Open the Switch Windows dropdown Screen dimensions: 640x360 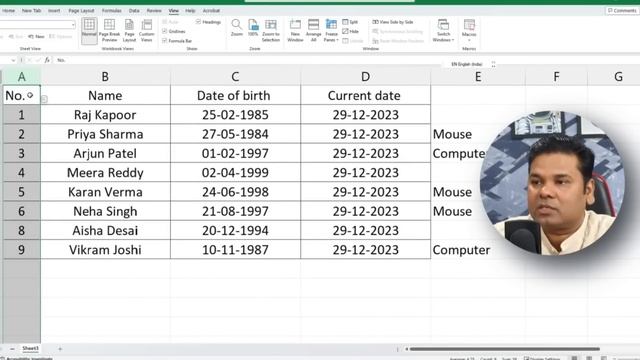pyautogui.click(x=443, y=31)
